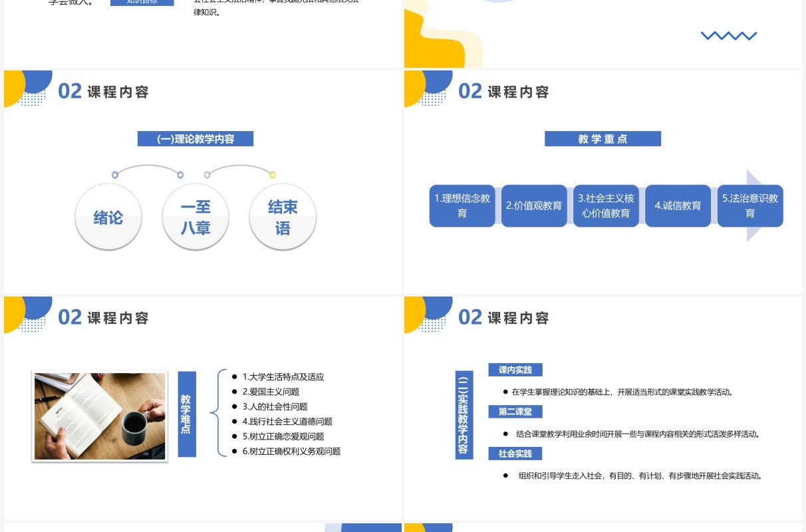Select the 3.社会主义核心价值教育 box
This screenshot has height=532, width=806.
click(x=606, y=205)
